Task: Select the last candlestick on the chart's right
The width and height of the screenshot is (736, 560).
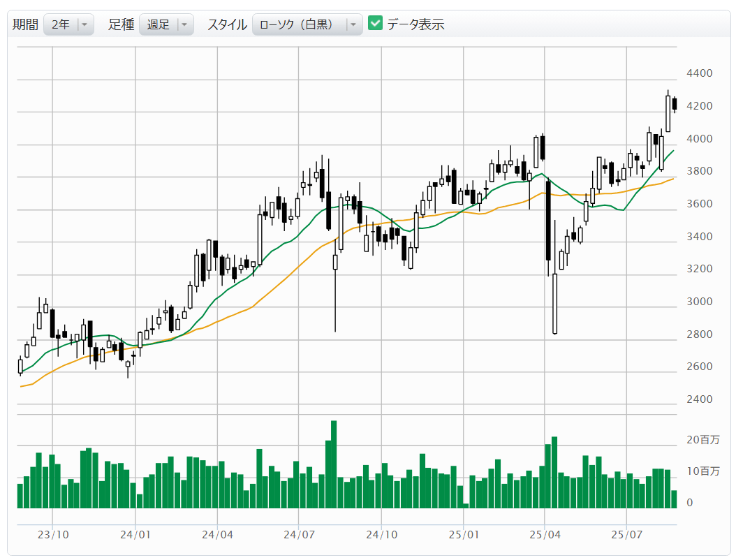Action: [675, 104]
